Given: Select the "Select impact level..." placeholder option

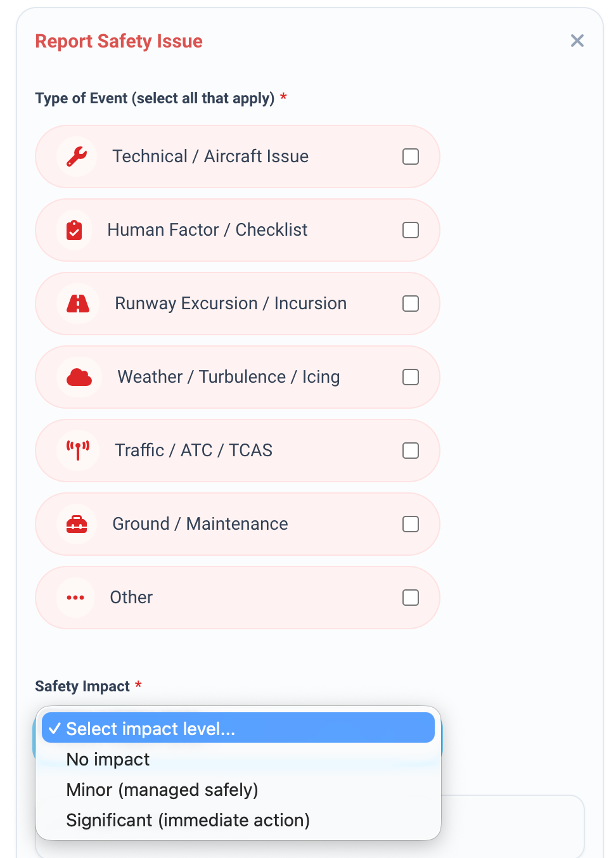Looking at the screenshot, I should 151,729.
